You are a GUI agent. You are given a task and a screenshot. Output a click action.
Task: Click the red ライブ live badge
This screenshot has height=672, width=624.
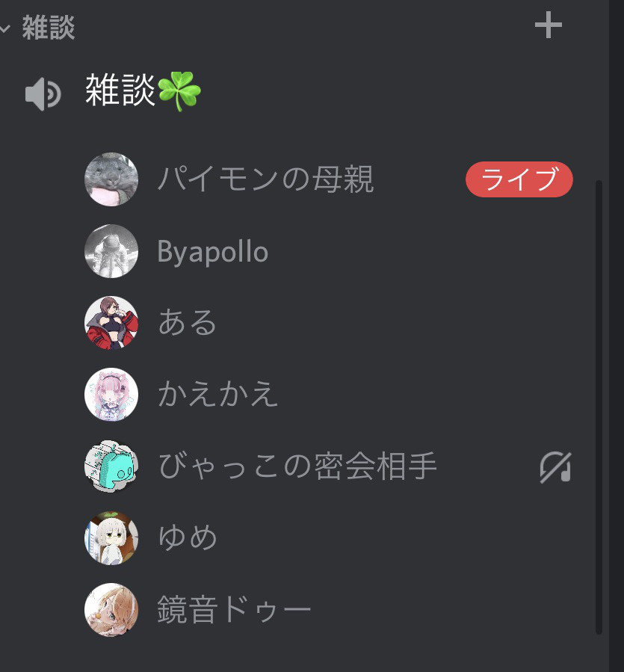coord(519,179)
